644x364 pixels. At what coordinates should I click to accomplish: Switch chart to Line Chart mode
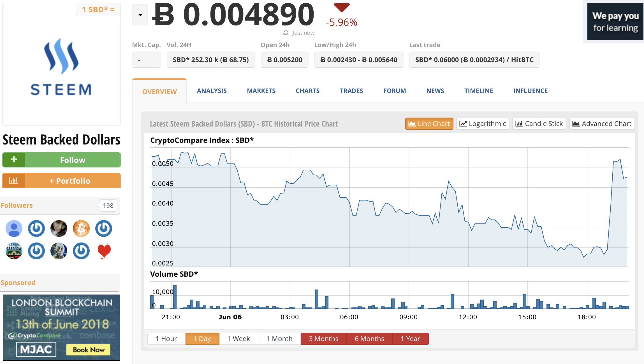[429, 123]
